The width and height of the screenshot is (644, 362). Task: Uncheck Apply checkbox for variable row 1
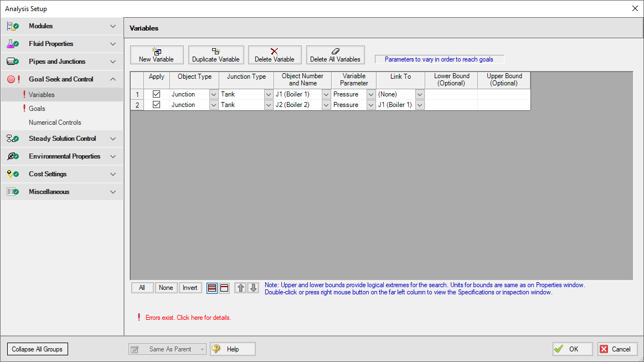click(157, 94)
